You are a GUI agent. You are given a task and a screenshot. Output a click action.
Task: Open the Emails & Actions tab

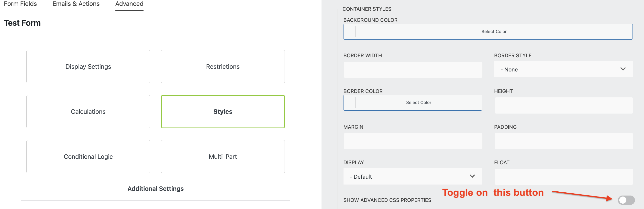pyautogui.click(x=76, y=4)
